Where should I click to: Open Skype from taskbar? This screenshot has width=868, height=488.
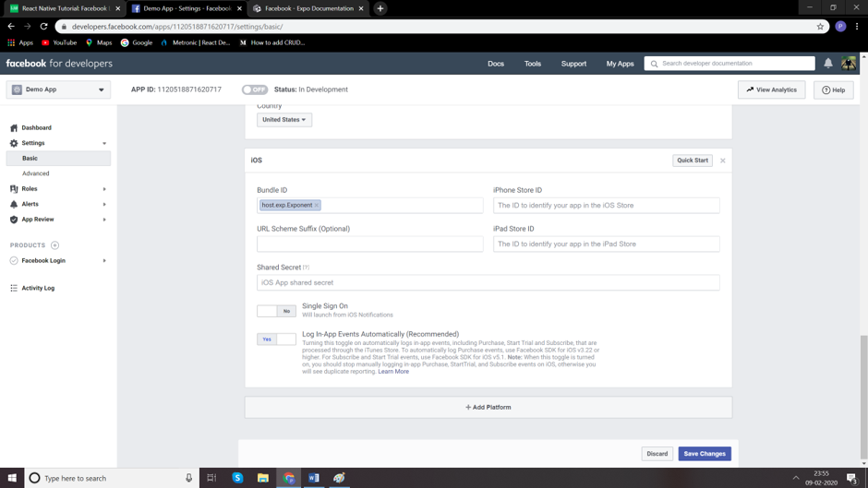(x=237, y=478)
